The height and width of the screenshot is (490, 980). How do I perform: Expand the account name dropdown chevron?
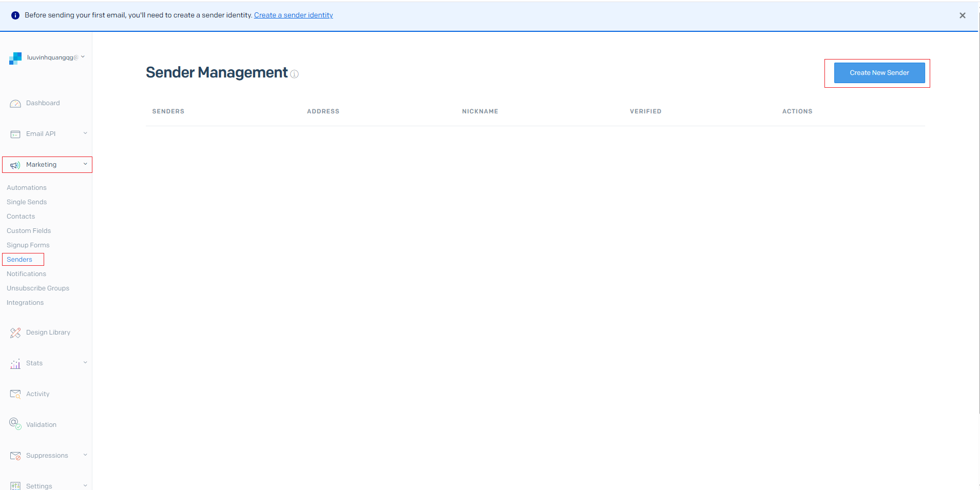pos(83,57)
